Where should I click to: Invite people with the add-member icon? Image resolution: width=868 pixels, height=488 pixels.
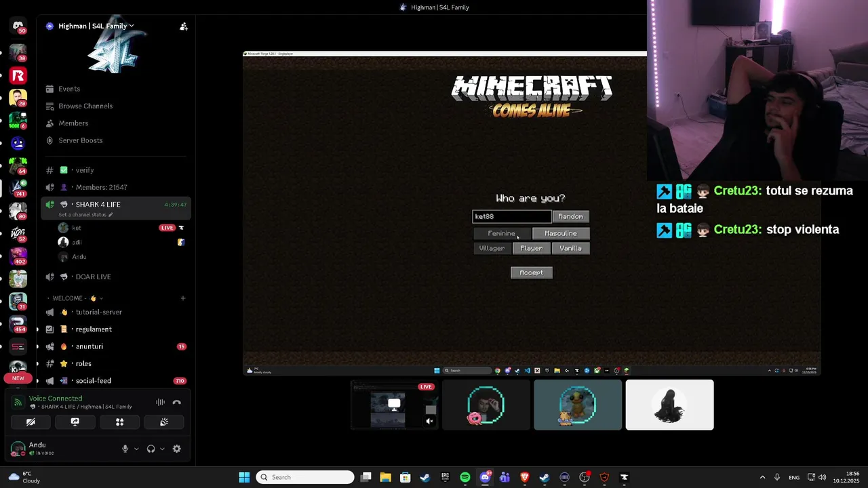click(x=183, y=26)
